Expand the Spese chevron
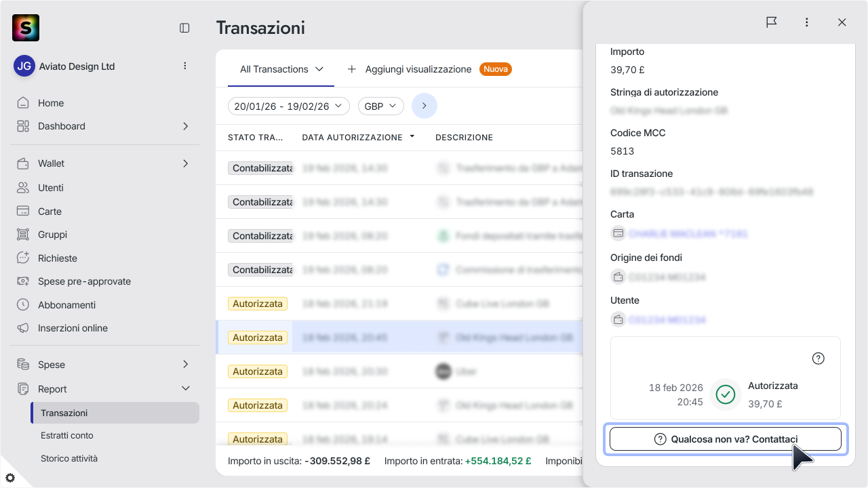Viewport: 868px width, 488px height. click(185, 365)
